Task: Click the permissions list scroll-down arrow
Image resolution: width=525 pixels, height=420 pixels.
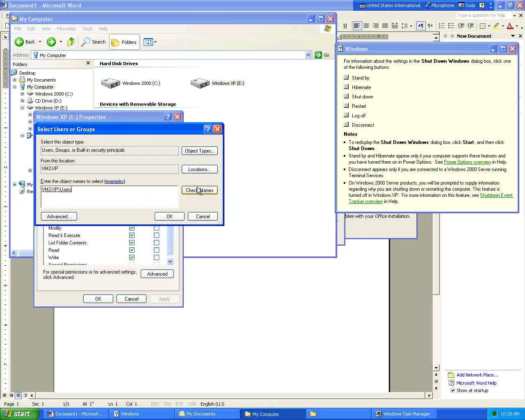Action: tap(170, 262)
